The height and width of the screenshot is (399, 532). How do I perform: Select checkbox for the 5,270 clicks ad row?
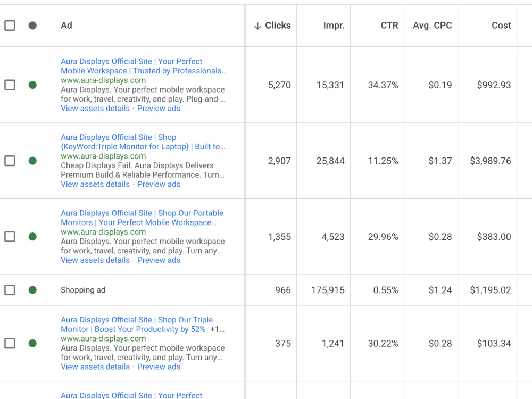(10, 85)
